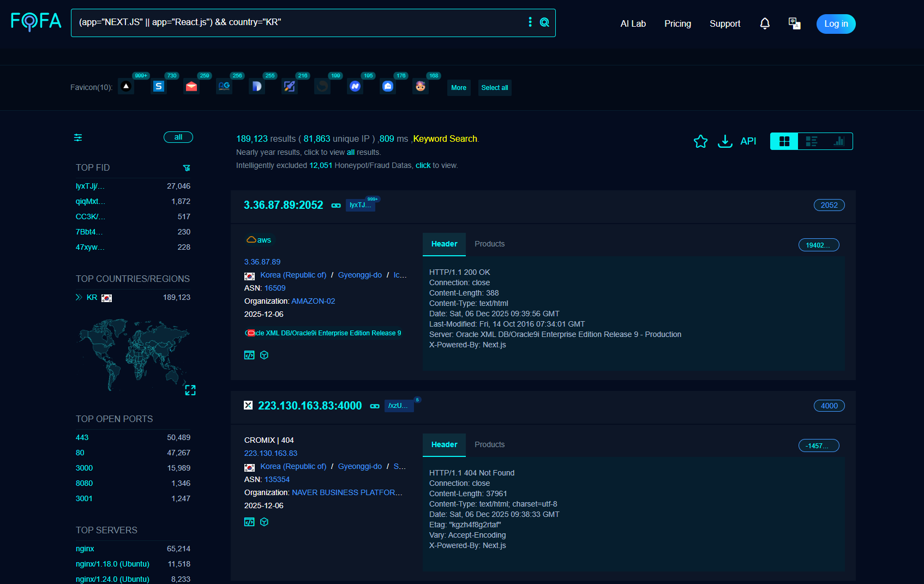Open filter settings sliders icon in left sidebar
The height and width of the screenshot is (584, 924).
[x=78, y=137]
